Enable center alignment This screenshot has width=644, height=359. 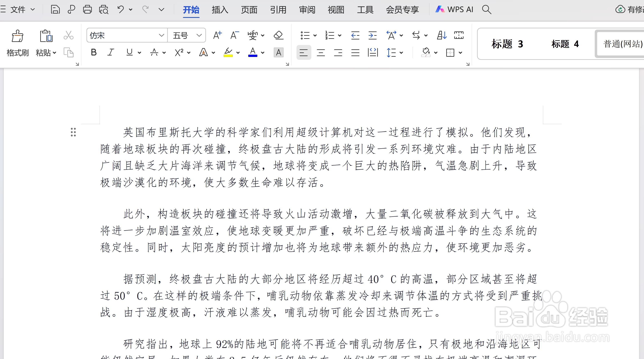pyautogui.click(x=321, y=53)
